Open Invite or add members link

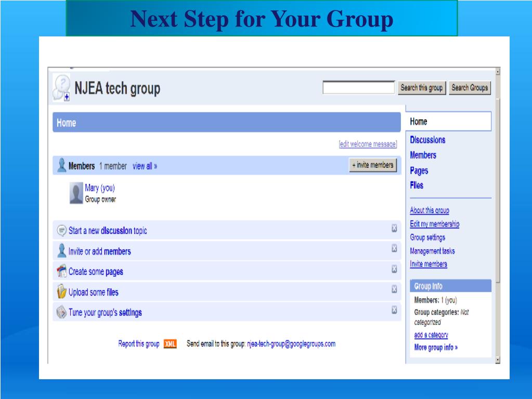[x=99, y=251]
